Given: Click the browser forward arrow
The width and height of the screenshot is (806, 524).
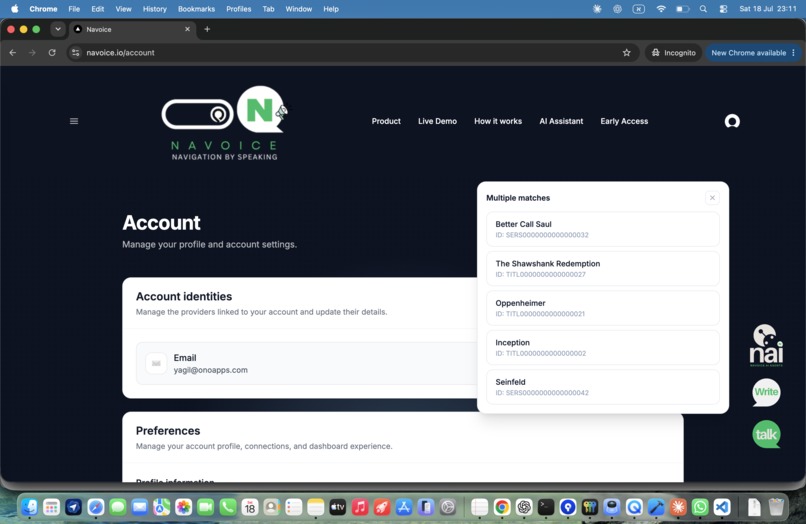Looking at the screenshot, I should coord(32,52).
